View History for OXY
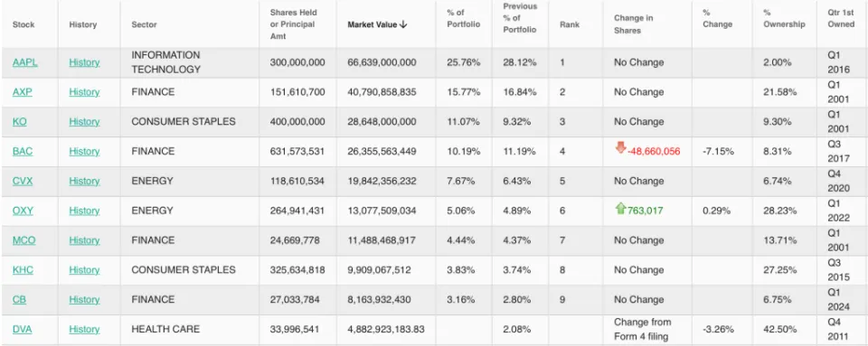 coord(84,210)
